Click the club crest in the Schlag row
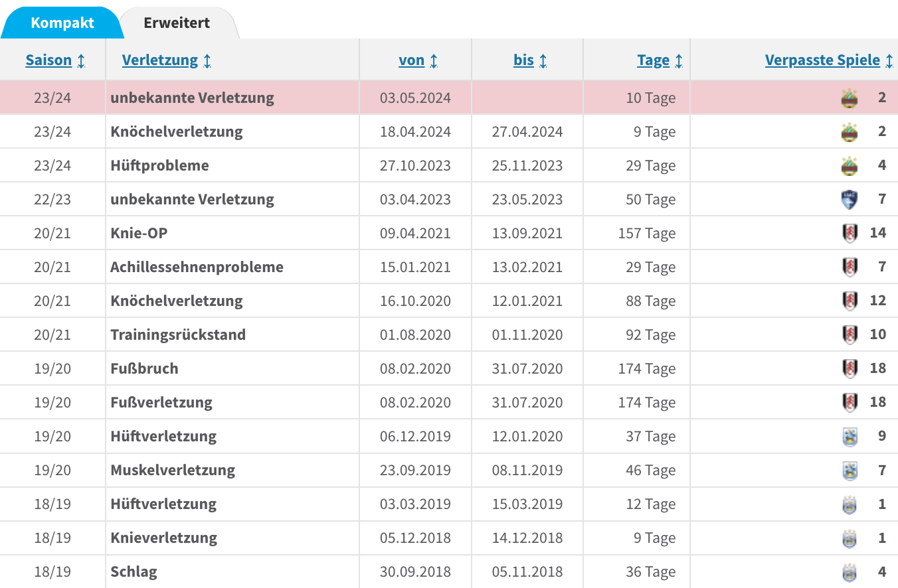Viewport: 898px width, 588px height. (849, 572)
